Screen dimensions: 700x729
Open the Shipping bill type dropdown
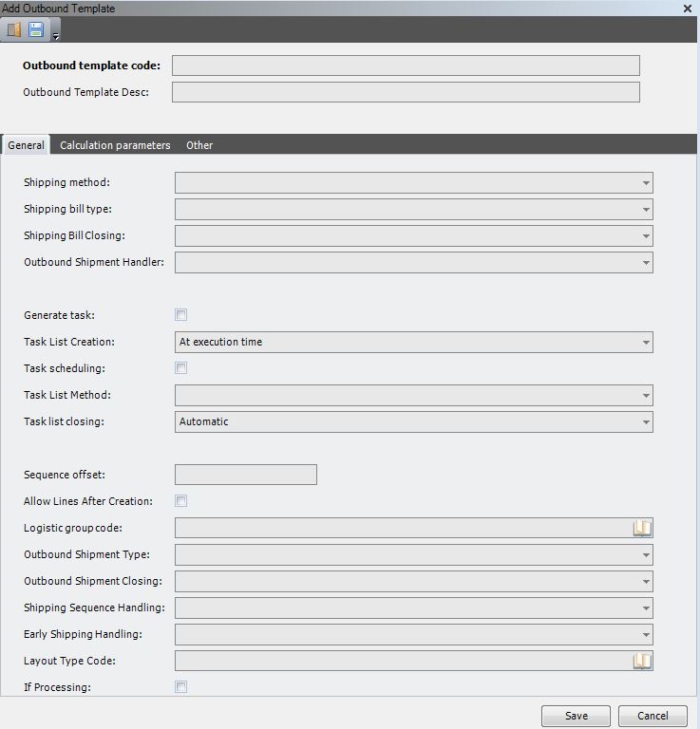(646, 209)
